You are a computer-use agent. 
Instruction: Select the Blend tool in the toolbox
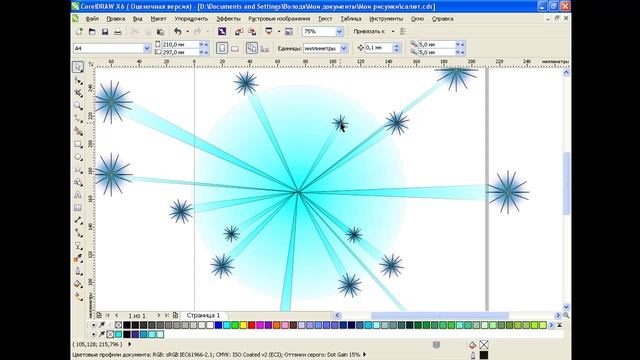click(x=78, y=246)
